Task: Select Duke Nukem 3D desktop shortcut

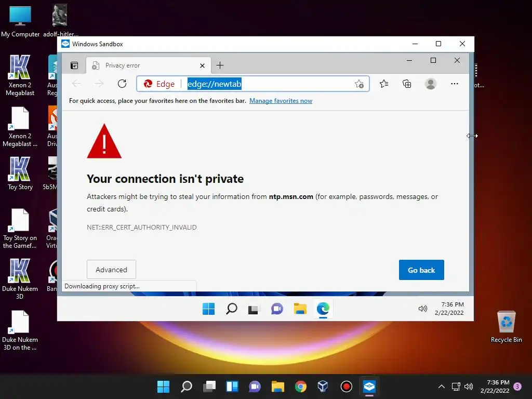Action: [20, 279]
